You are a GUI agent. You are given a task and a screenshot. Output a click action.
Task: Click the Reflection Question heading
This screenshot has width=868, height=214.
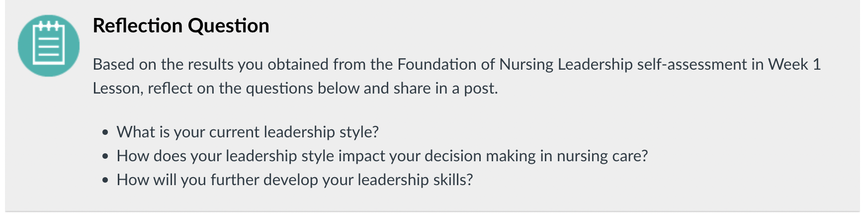(x=181, y=26)
